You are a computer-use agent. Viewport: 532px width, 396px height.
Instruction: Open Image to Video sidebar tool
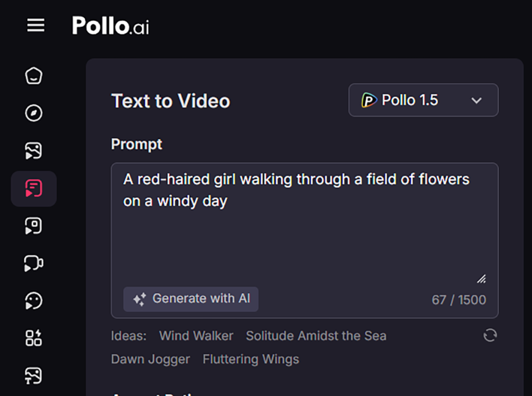click(x=34, y=151)
